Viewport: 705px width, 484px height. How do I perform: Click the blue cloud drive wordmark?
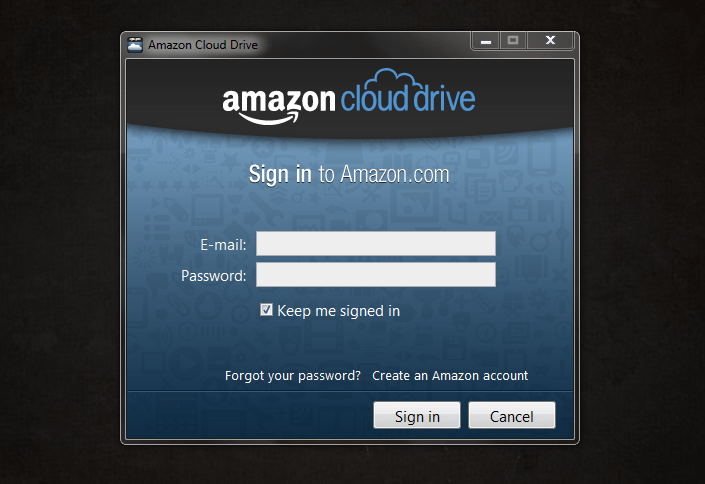[x=407, y=97]
